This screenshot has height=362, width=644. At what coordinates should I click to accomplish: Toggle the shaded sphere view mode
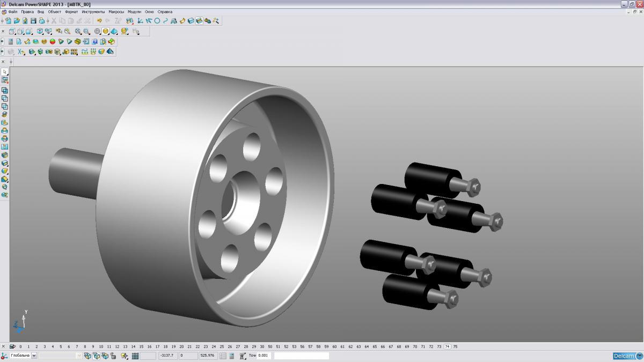tap(106, 31)
